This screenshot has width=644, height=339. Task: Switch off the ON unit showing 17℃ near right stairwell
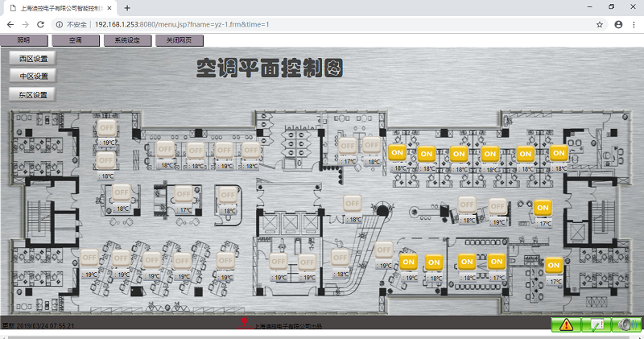click(543, 207)
